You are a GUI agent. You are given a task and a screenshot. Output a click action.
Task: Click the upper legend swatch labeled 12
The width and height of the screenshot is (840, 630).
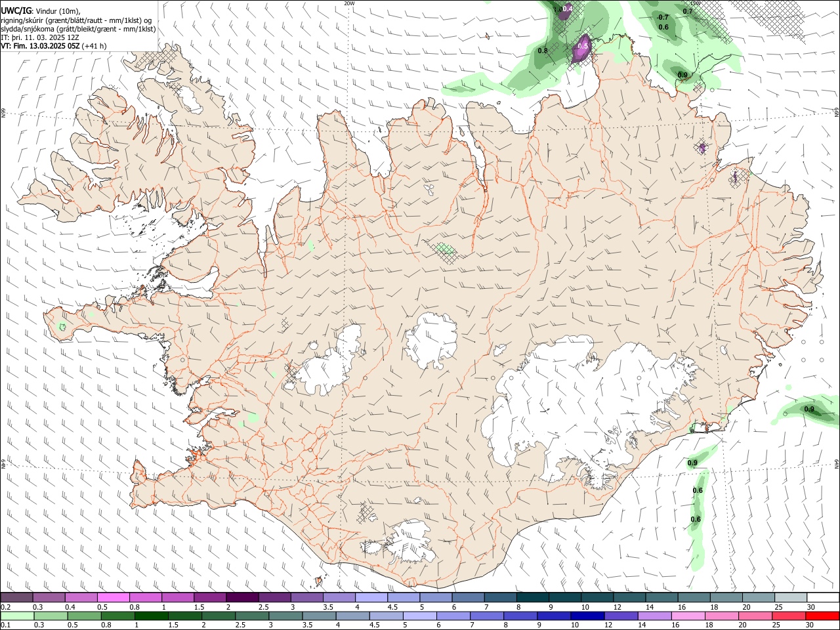coord(629,598)
